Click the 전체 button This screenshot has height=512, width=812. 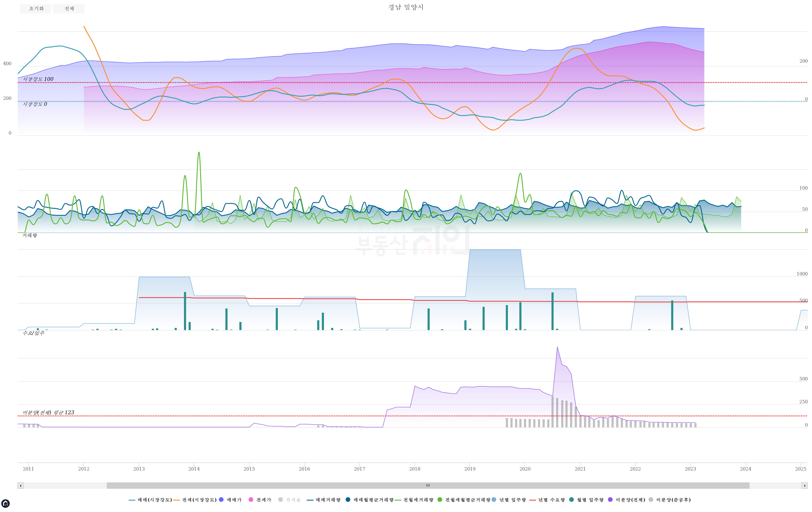pyautogui.click(x=69, y=9)
